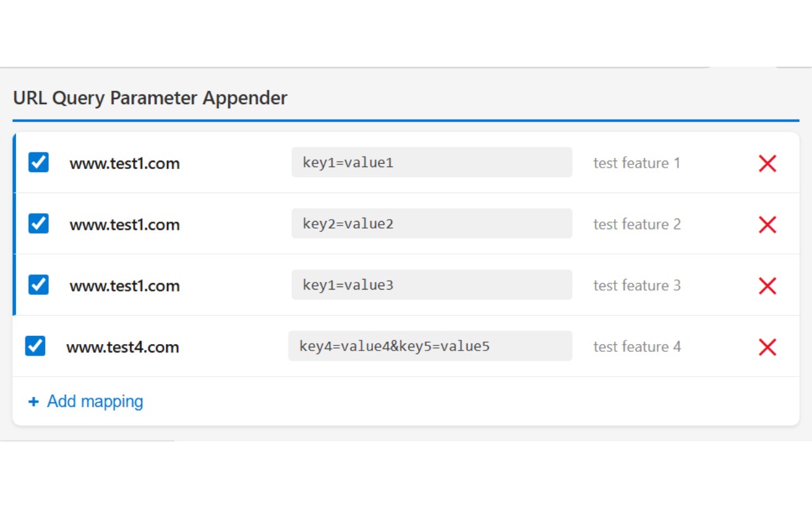
Task: Click the "test feature 4" description
Action: 636,347
